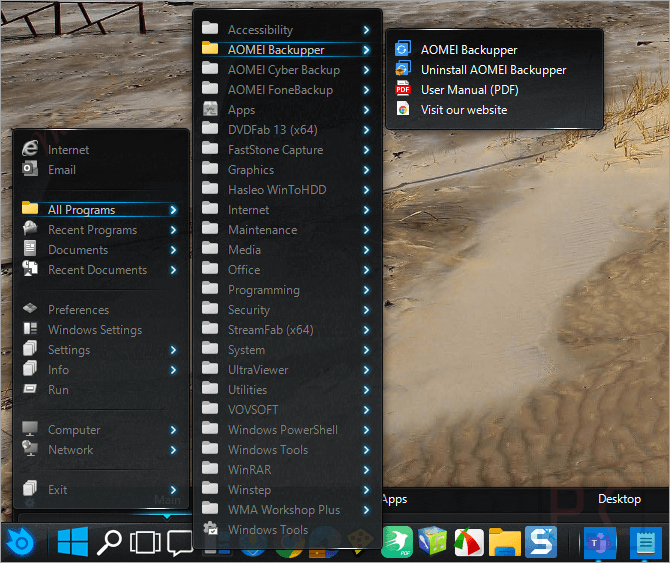This screenshot has height=563, width=670.
Task: Expand All Programs arrow
Action: (173, 210)
